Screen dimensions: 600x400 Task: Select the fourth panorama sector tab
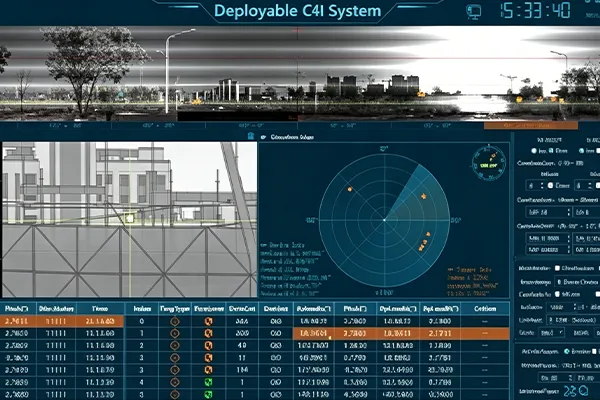pos(344,126)
